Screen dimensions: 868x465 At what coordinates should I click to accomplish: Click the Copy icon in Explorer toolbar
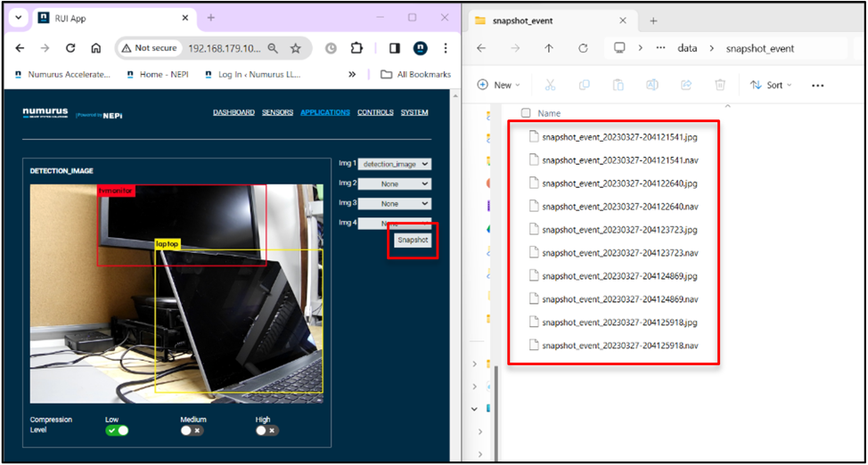click(584, 86)
